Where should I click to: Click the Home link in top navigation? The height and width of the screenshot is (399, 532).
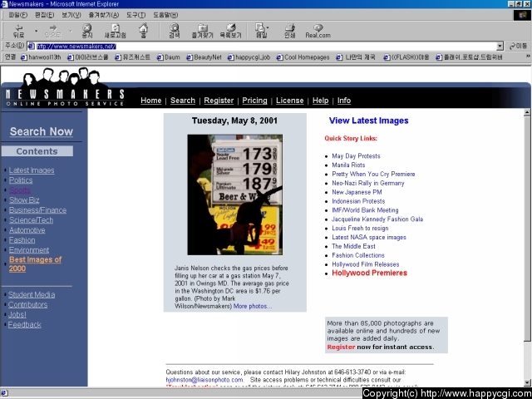click(x=151, y=101)
